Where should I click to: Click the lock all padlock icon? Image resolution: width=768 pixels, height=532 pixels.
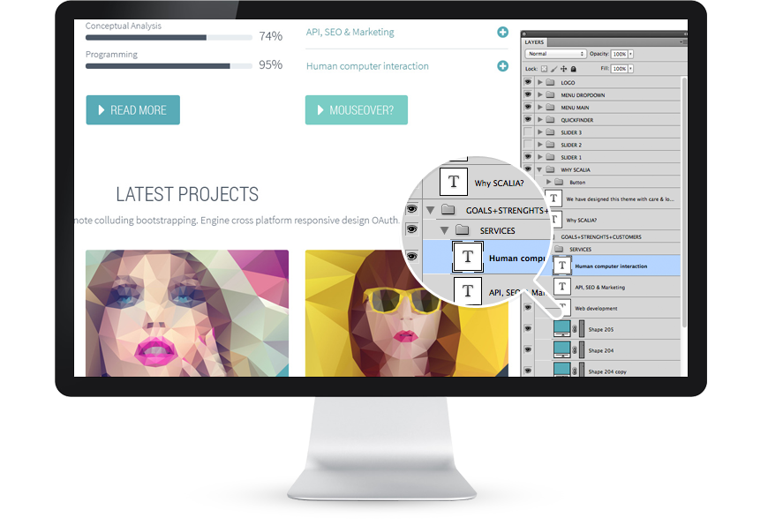573,68
